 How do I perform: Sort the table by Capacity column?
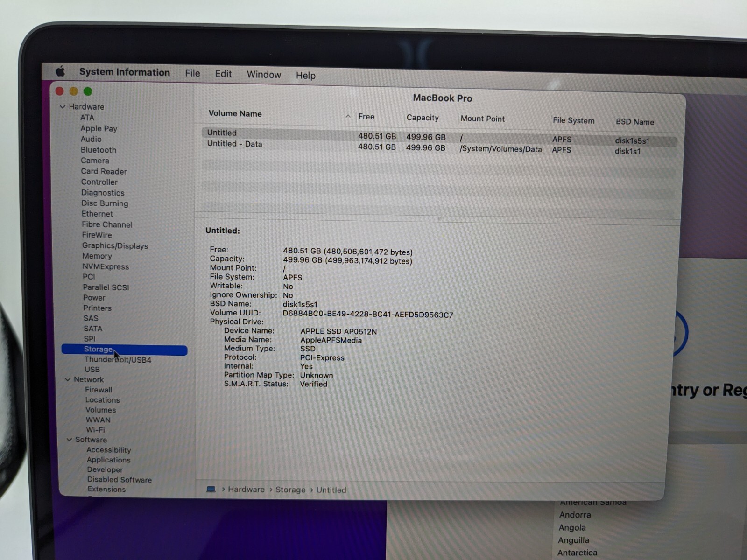(x=423, y=118)
